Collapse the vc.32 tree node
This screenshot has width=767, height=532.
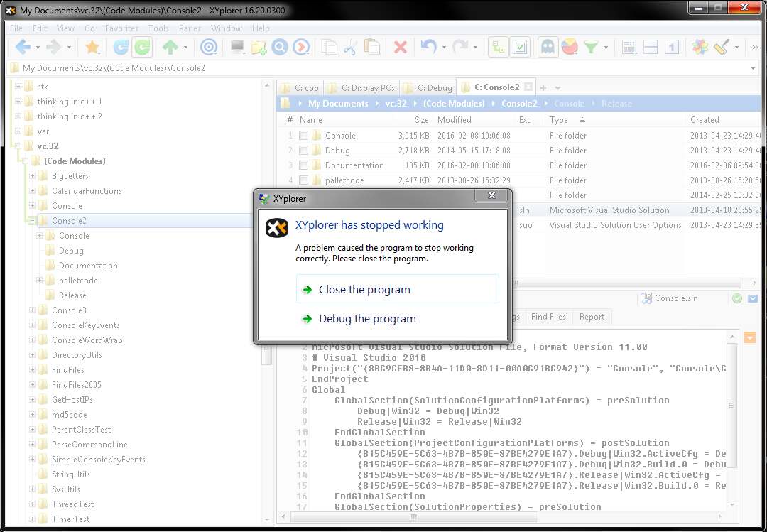18,146
